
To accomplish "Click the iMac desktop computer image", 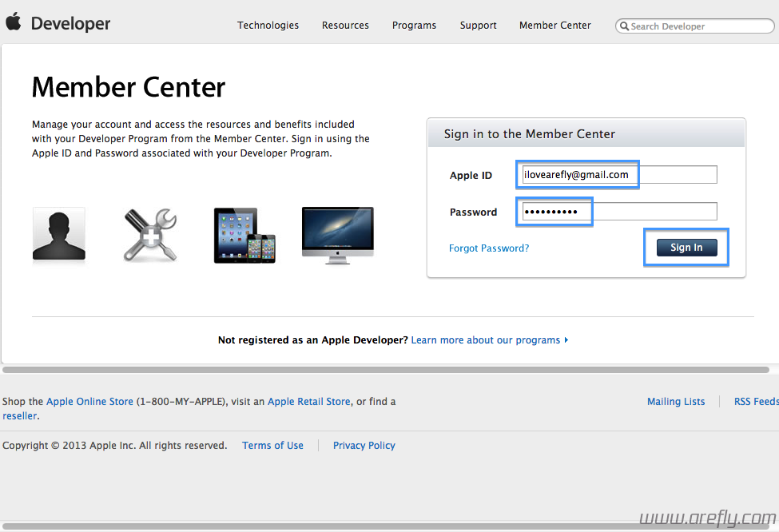I will click(338, 236).
